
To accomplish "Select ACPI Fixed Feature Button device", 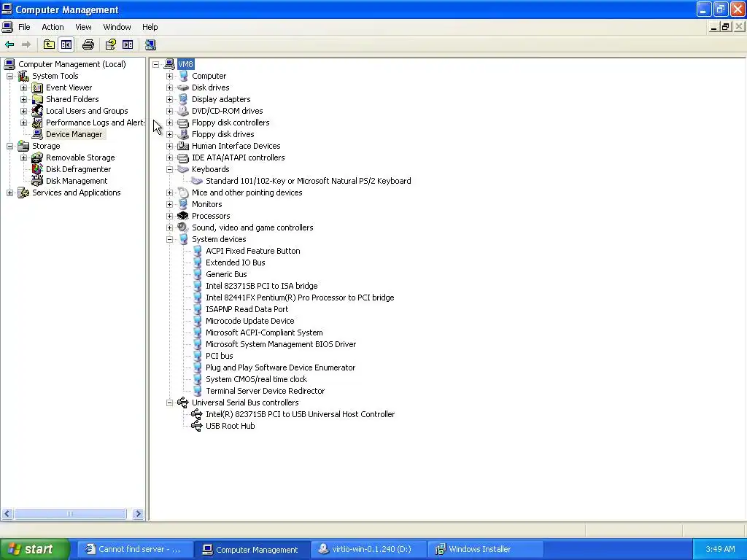I will (253, 251).
